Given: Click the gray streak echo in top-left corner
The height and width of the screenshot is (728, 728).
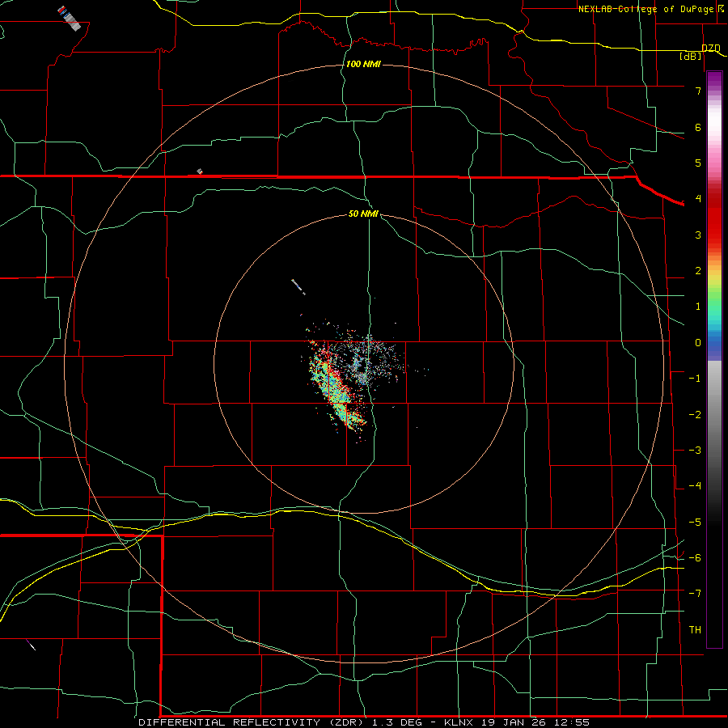Looking at the screenshot, I should click(70, 19).
